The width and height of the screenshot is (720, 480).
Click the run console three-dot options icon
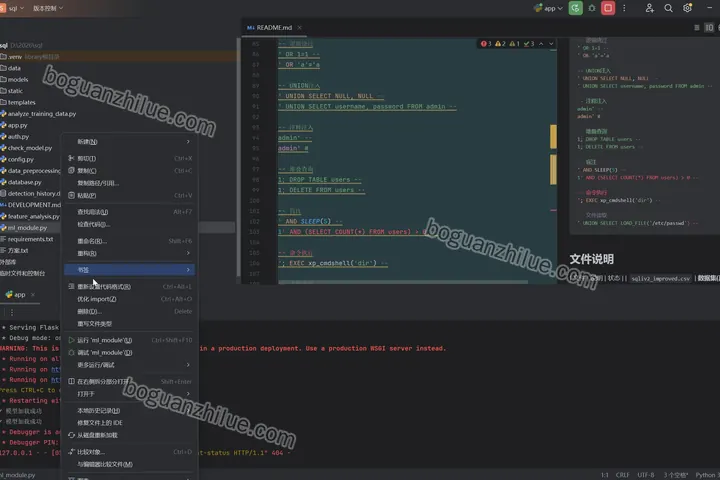coord(12,312)
